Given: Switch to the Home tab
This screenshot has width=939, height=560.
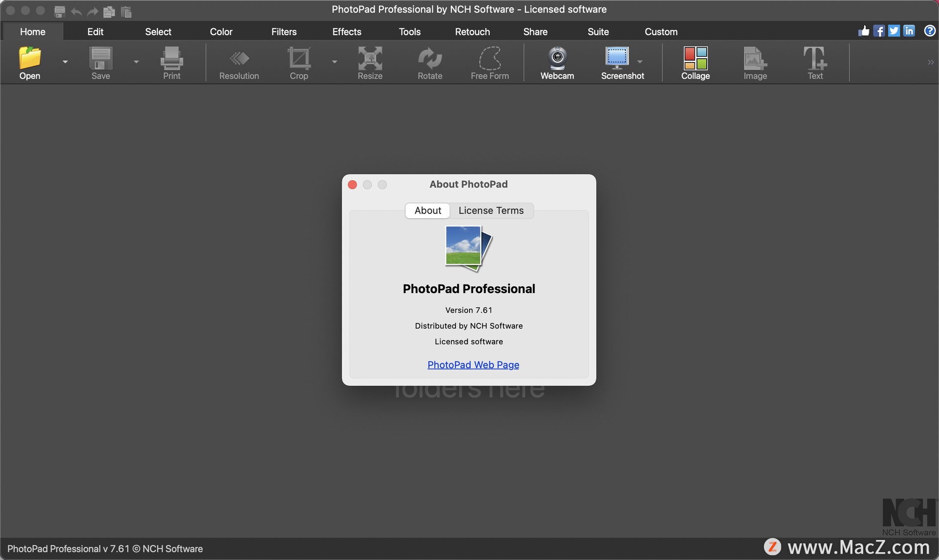Looking at the screenshot, I should click(33, 32).
